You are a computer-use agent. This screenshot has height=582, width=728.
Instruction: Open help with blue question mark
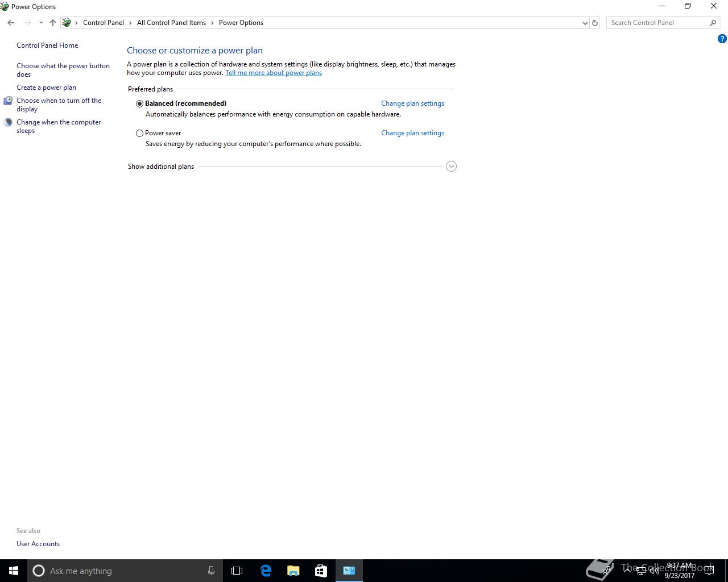point(722,39)
